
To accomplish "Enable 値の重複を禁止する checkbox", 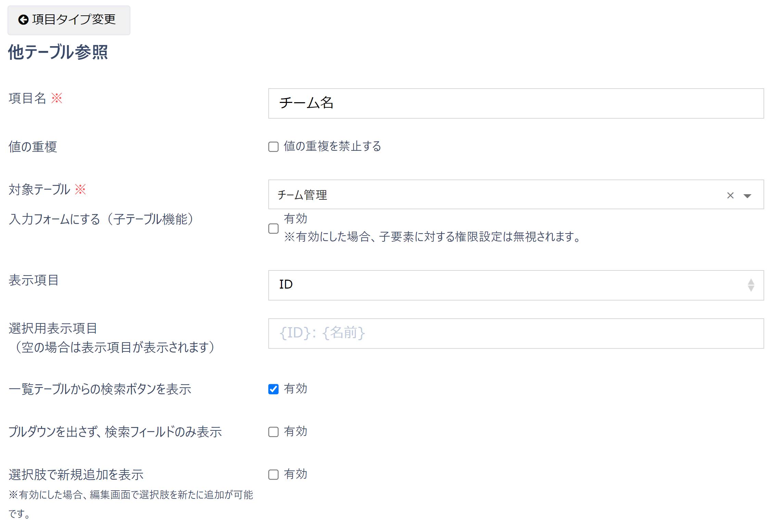I will pos(273,147).
